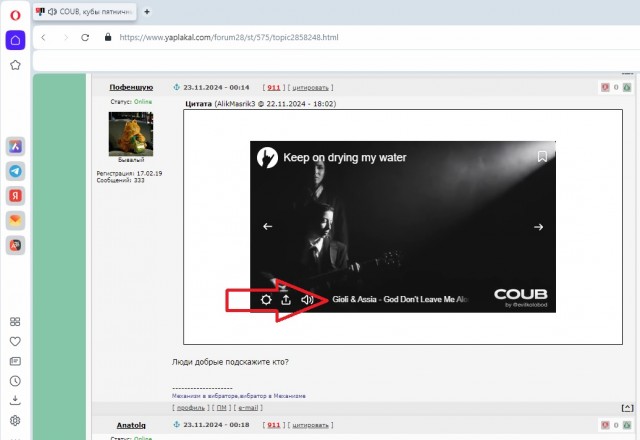Open user profile Пофеншую username link
The width and height of the screenshot is (640, 440).
tap(131, 87)
